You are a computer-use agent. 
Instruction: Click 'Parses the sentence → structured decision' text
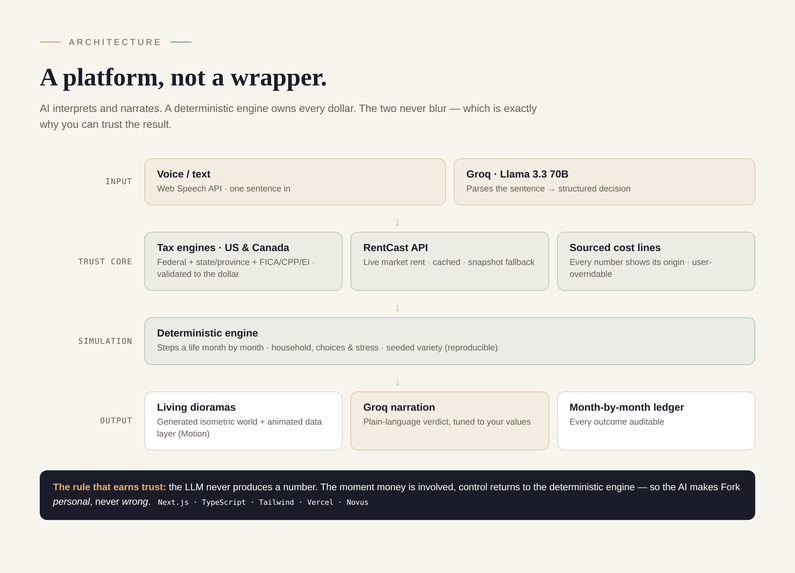[x=549, y=189]
